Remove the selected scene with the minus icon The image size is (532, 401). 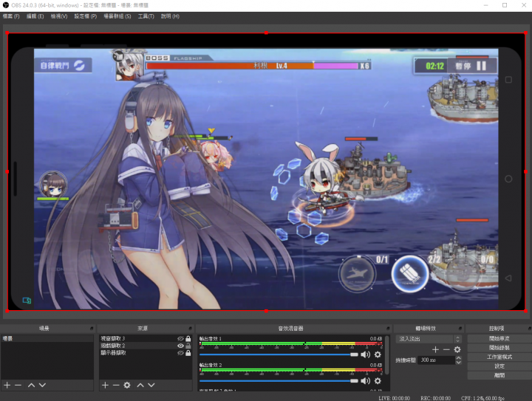18,385
